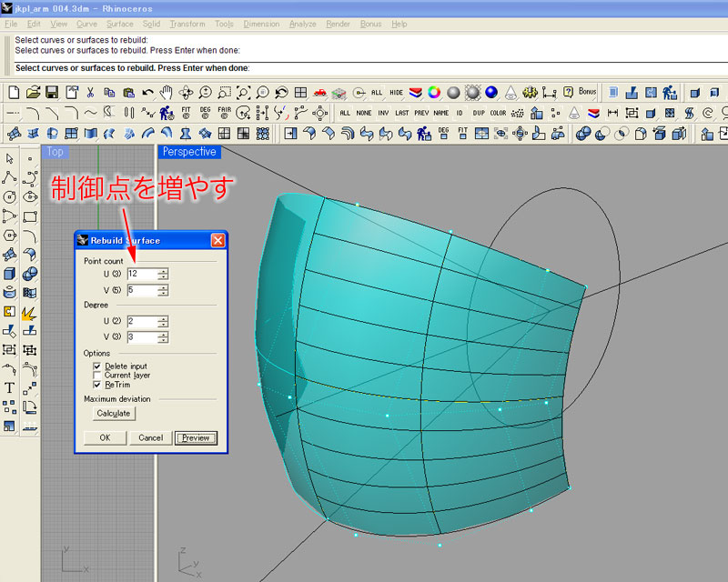
Task: Click the Preview button
Action: (196, 437)
